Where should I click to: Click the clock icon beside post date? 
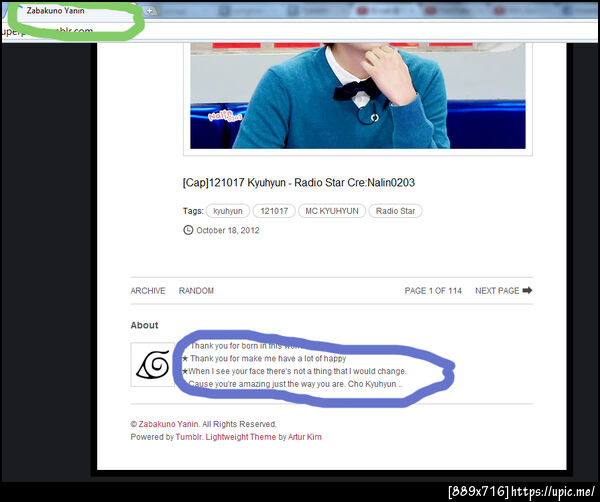click(188, 230)
